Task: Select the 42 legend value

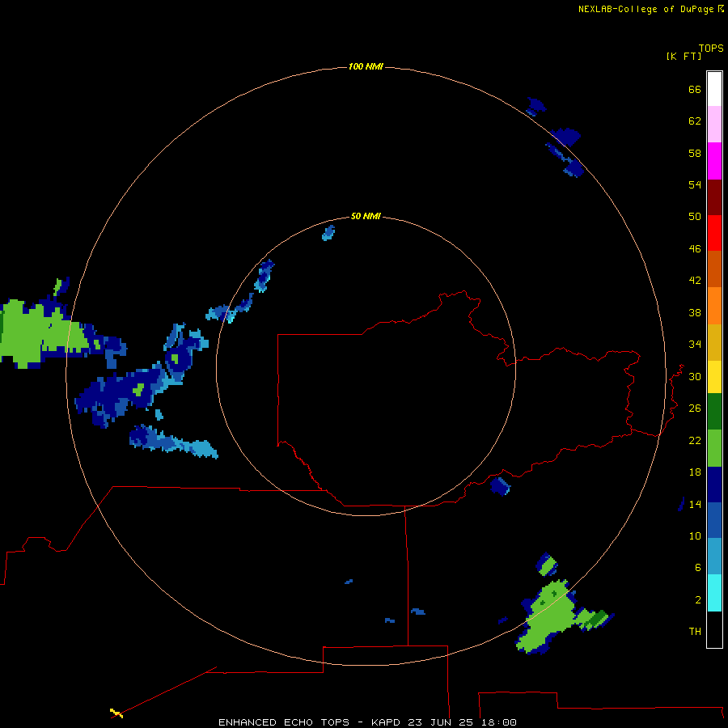Action: pyautogui.click(x=695, y=280)
